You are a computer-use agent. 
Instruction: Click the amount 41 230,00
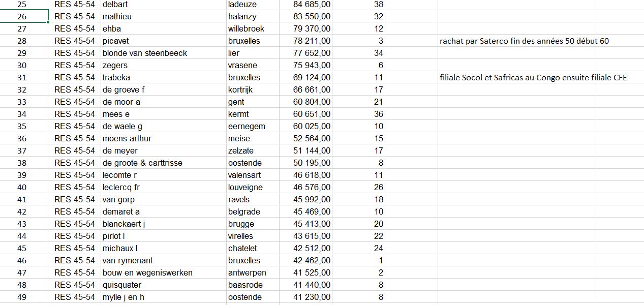(x=312, y=297)
